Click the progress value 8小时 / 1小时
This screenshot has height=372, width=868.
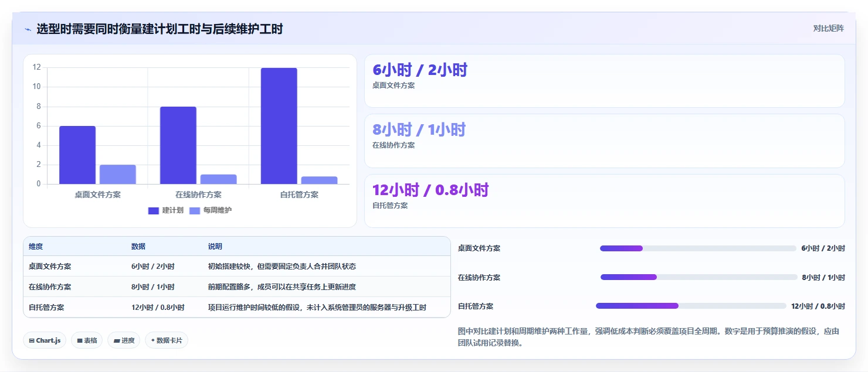pos(823,277)
